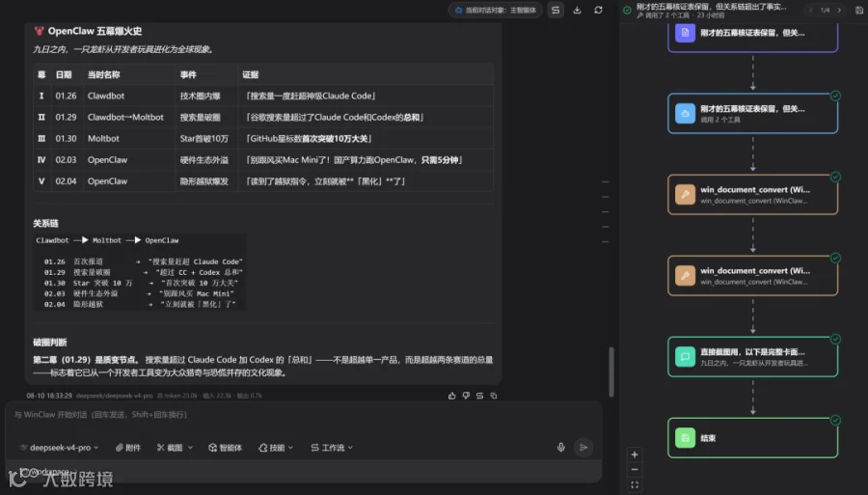The height and width of the screenshot is (495, 868).
Task: Zoom in the workflow canvas with plus
Action: (x=635, y=454)
